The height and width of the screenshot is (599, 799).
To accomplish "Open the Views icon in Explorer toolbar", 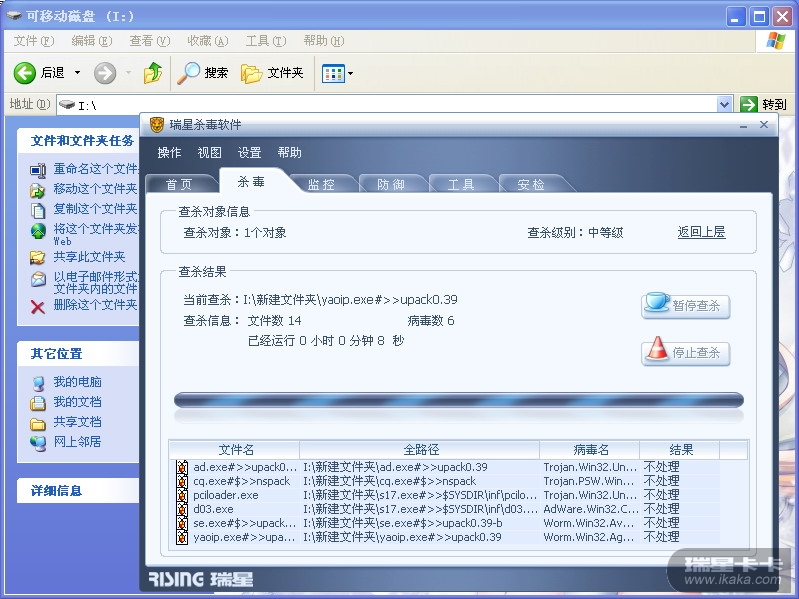I will point(333,74).
